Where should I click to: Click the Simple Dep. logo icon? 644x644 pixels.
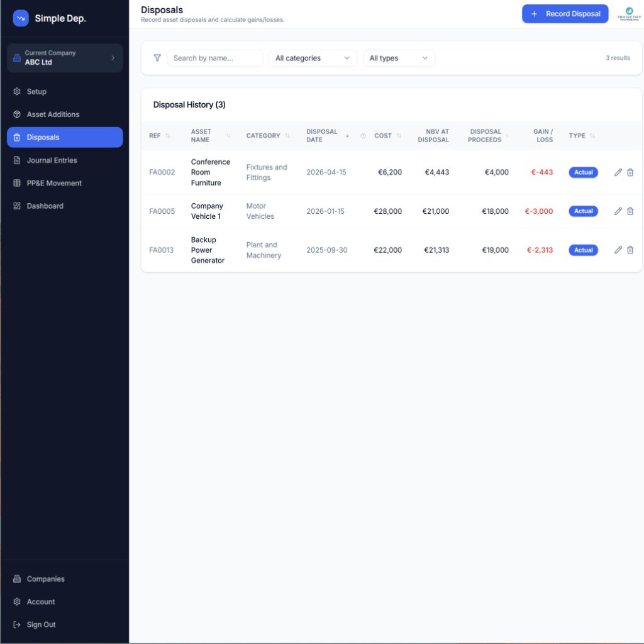coord(21,18)
